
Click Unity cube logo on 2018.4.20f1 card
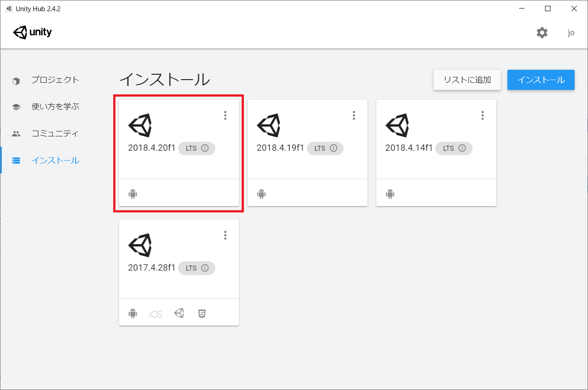coord(140,125)
